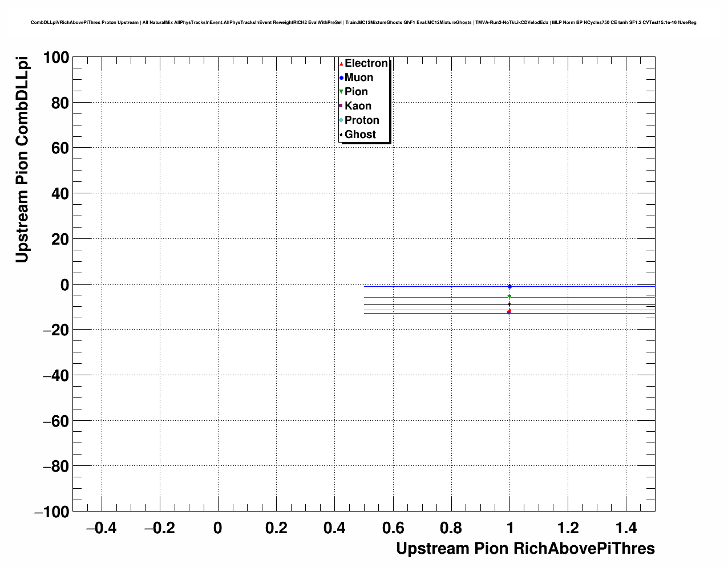Click the x-axis title "Upstream Pion RichAbovePiThres"
728x568 pixels.
coord(525,549)
